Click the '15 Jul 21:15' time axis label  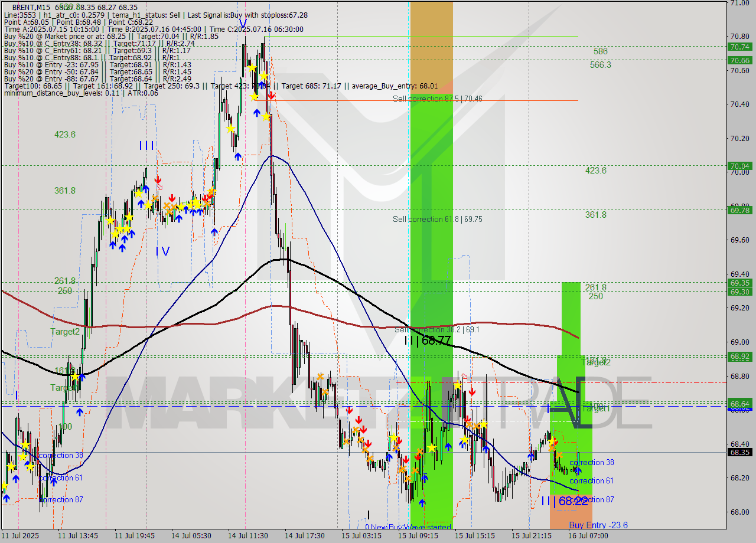[532, 536]
